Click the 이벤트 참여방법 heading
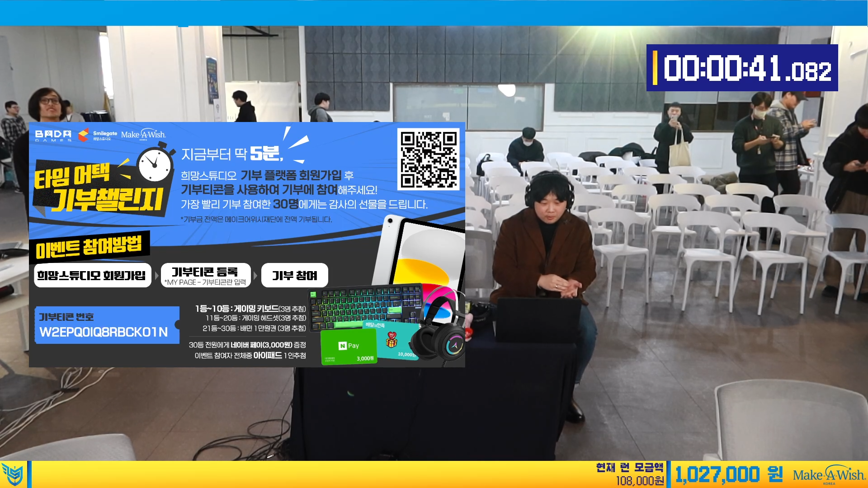The width and height of the screenshot is (868, 488). click(89, 247)
